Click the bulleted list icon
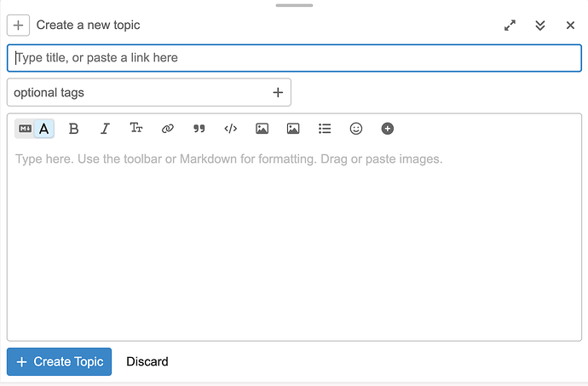This screenshot has width=588, height=386. [325, 129]
